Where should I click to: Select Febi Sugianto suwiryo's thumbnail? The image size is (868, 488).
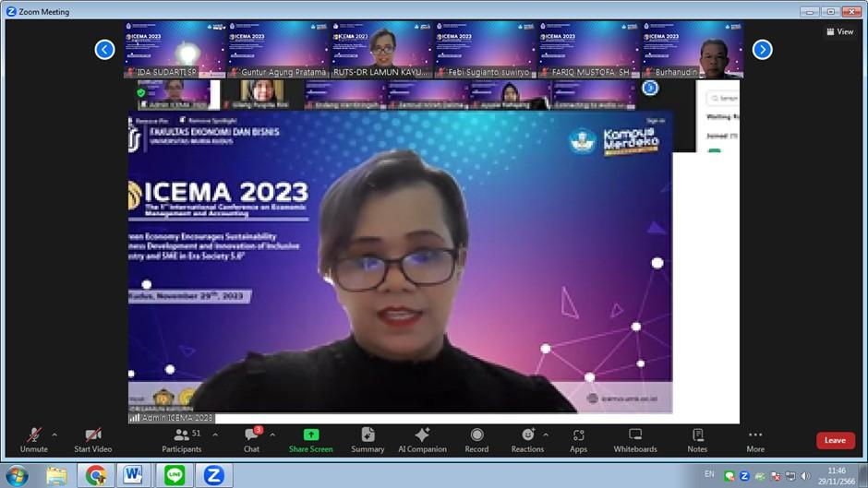pos(486,49)
